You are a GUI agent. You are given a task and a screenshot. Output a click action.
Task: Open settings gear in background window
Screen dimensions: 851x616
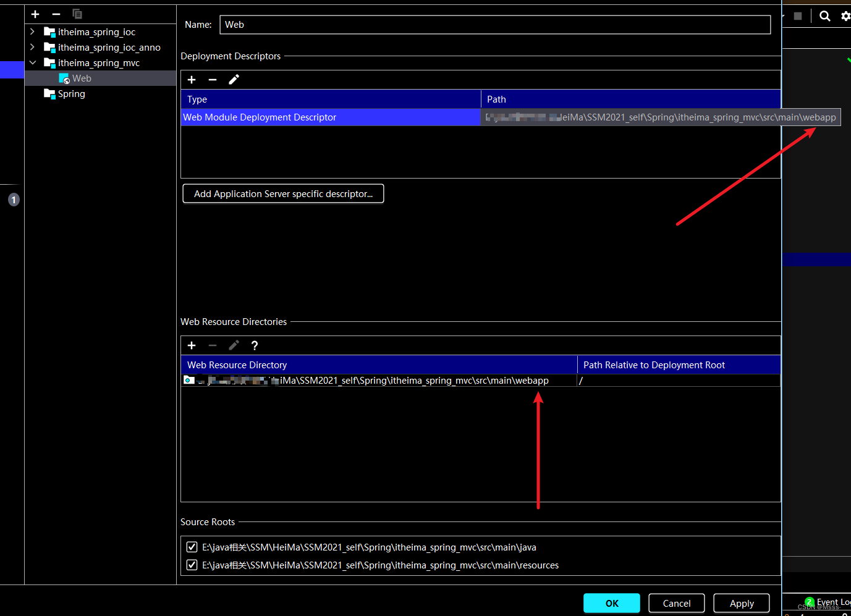[x=846, y=16]
